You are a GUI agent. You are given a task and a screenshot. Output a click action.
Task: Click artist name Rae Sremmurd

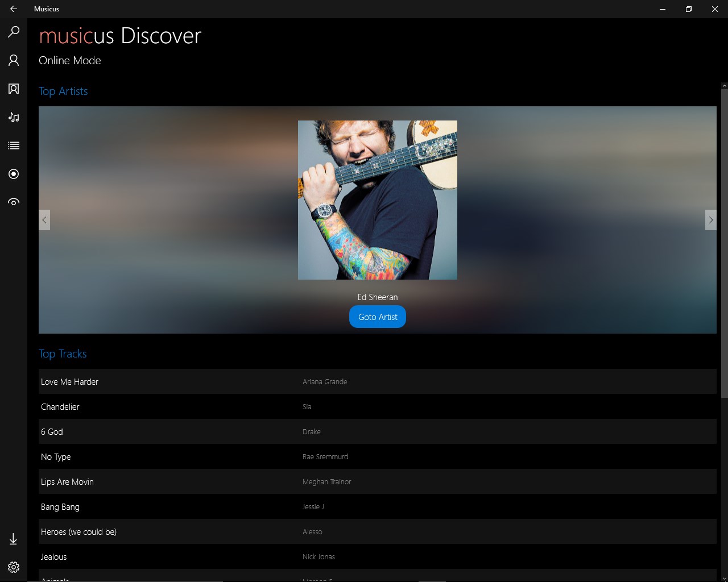pyautogui.click(x=325, y=456)
